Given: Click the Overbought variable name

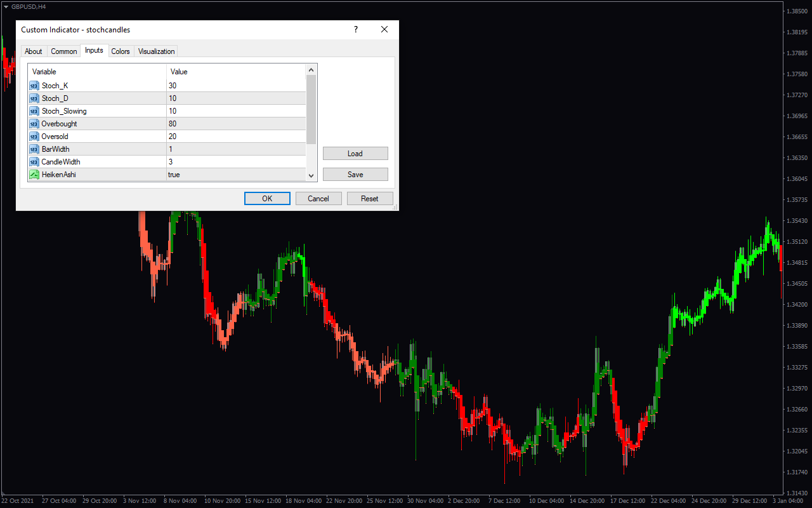Looking at the screenshot, I should coord(60,124).
